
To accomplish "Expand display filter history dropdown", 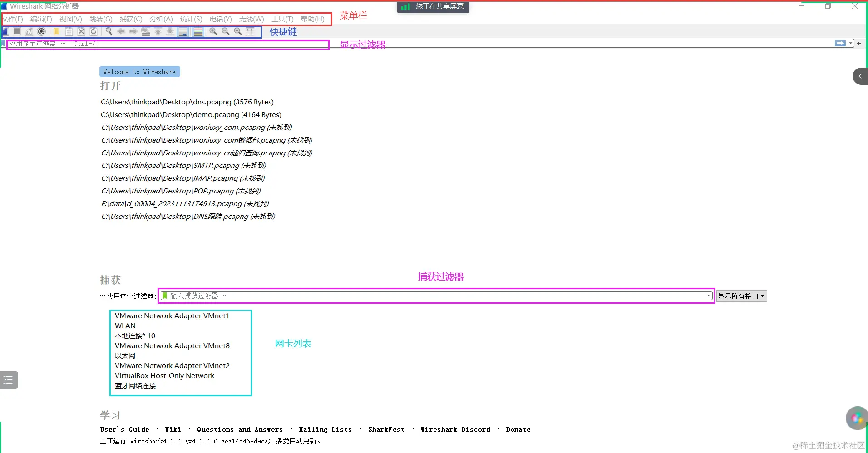I will pos(851,43).
